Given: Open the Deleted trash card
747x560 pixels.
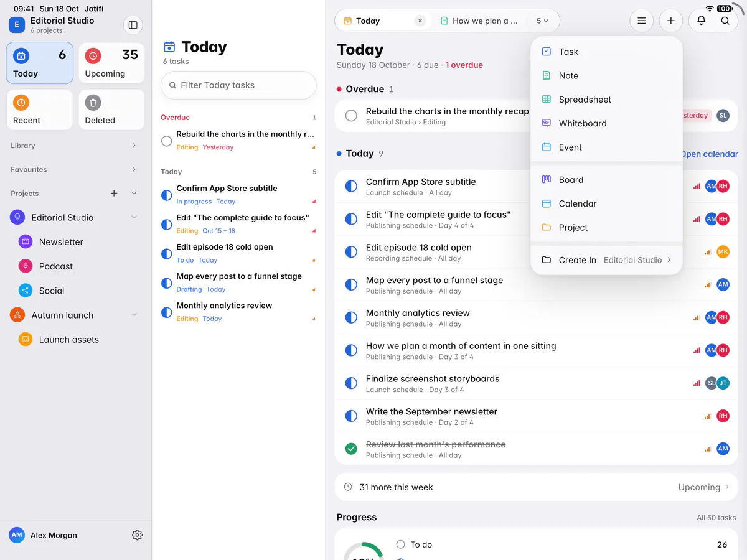Looking at the screenshot, I should [111, 110].
